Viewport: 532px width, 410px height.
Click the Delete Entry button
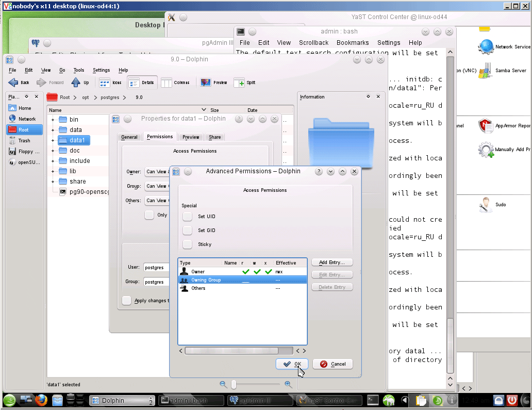[x=332, y=287]
